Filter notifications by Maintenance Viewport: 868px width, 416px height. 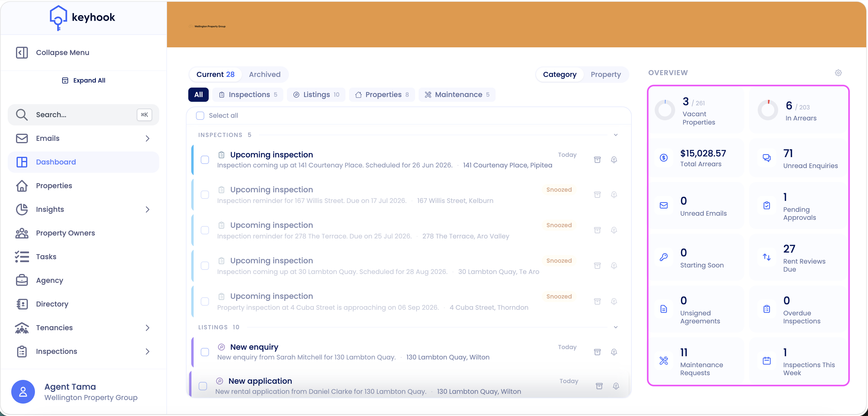pos(457,95)
